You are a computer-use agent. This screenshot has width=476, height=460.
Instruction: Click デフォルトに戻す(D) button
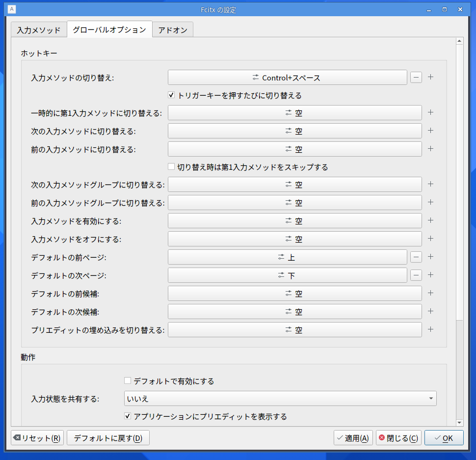pyautogui.click(x=108, y=438)
